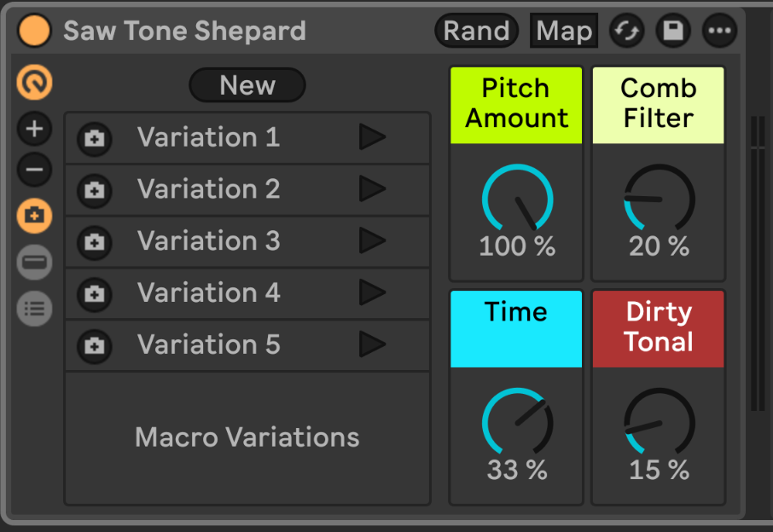Save the rack preset with disk icon

[x=673, y=32]
